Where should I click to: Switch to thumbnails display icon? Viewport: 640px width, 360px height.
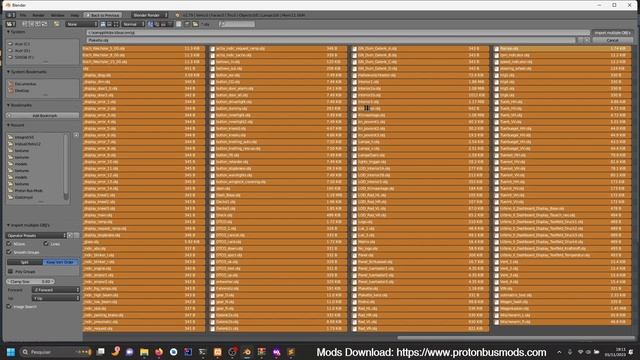pos(116,24)
